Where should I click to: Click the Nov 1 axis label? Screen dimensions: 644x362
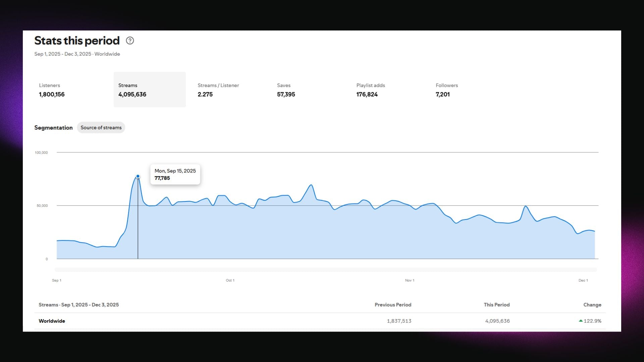click(410, 280)
